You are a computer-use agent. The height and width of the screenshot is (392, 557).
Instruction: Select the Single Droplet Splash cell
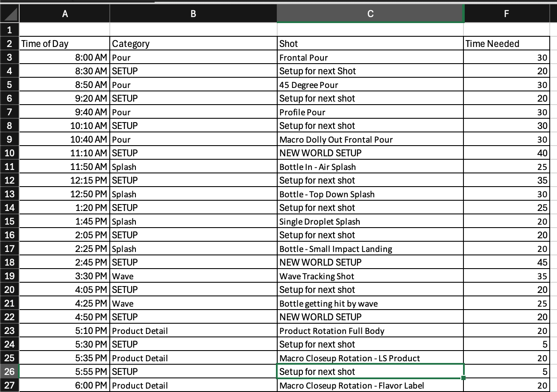click(370, 222)
